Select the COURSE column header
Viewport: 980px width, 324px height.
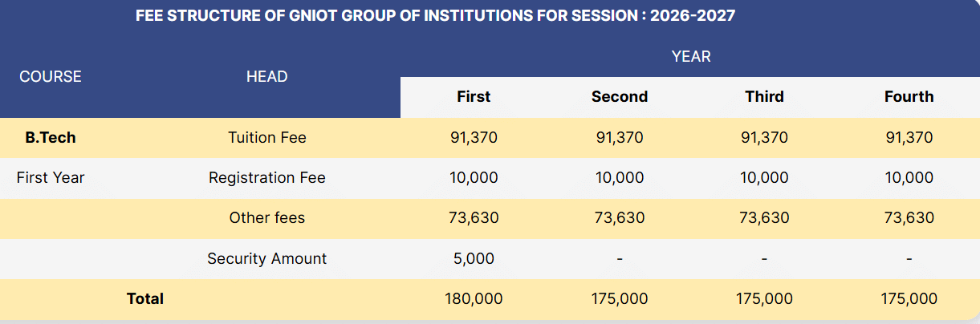(x=51, y=76)
